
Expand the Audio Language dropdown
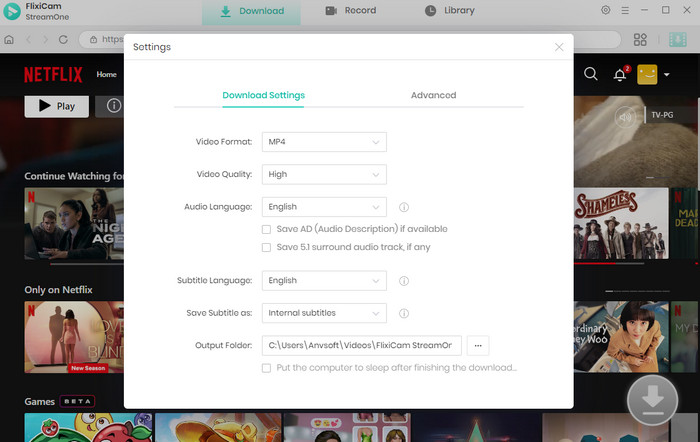click(x=324, y=207)
